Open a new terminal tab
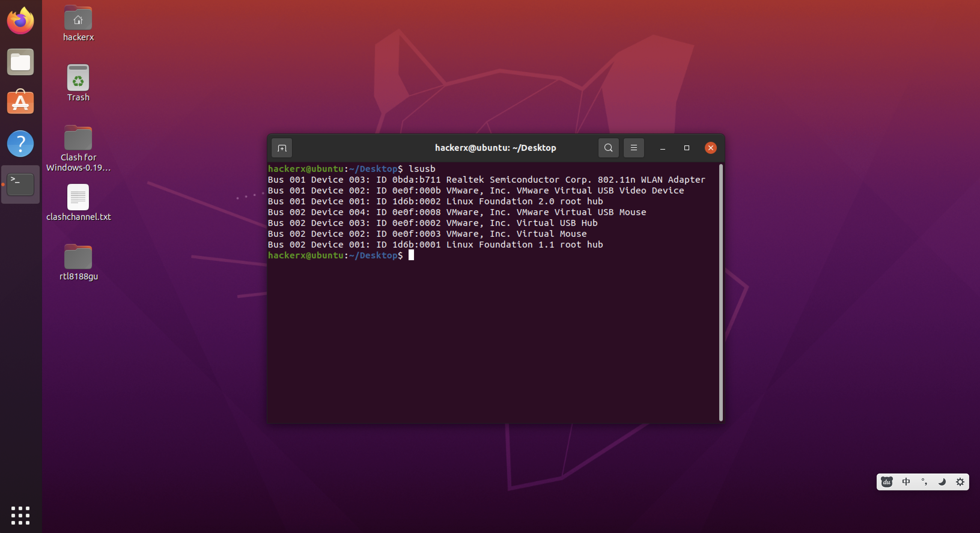This screenshot has width=980, height=533. point(282,148)
